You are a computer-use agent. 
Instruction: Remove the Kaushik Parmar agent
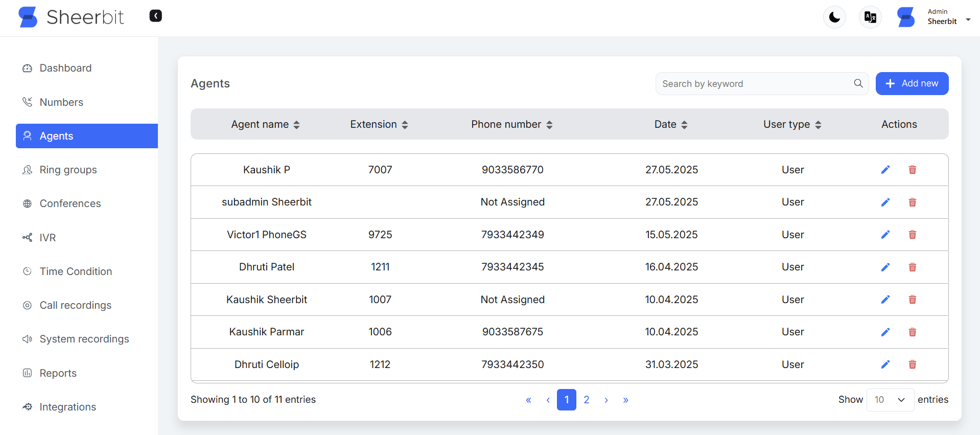[x=912, y=332]
